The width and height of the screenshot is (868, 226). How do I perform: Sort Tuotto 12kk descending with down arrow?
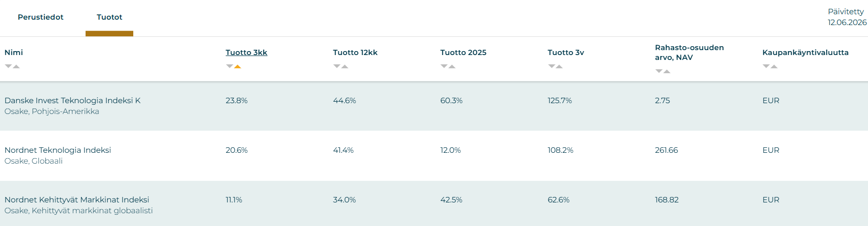coord(336,66)
